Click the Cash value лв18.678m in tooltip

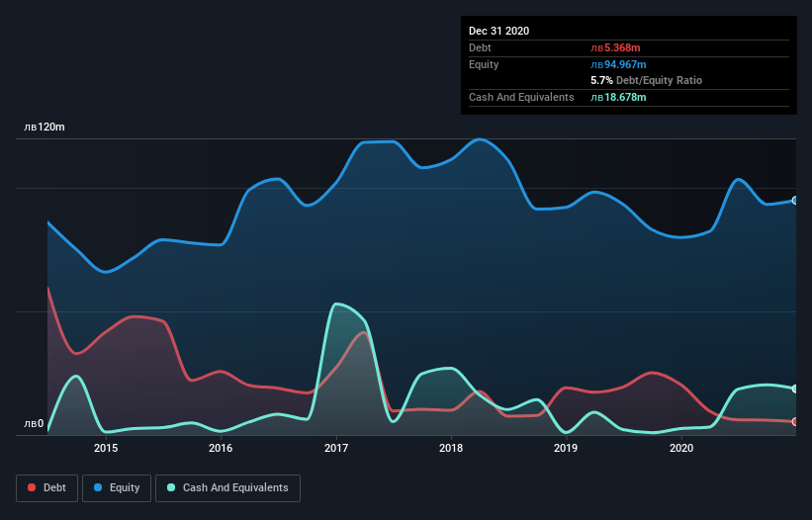click(618, 97)
